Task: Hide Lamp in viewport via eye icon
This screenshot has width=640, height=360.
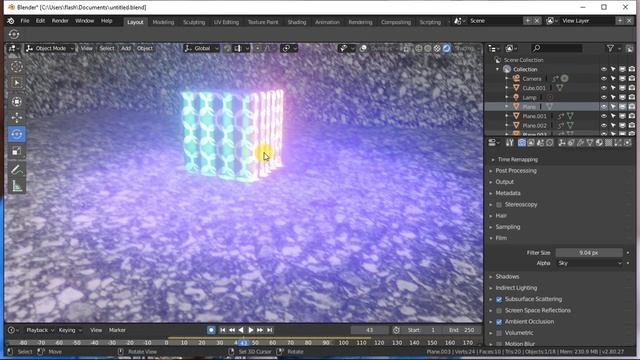Action: (604, 97)
